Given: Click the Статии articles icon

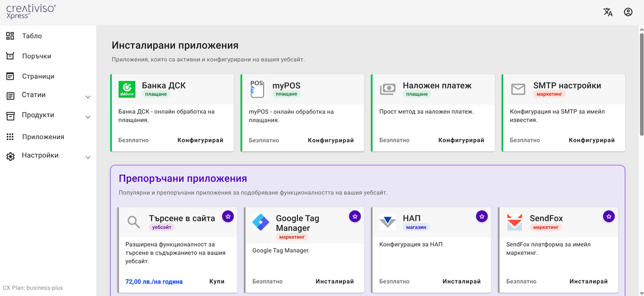Looking at the screenshot, I should pyautogui.click(x=10, y=96).
